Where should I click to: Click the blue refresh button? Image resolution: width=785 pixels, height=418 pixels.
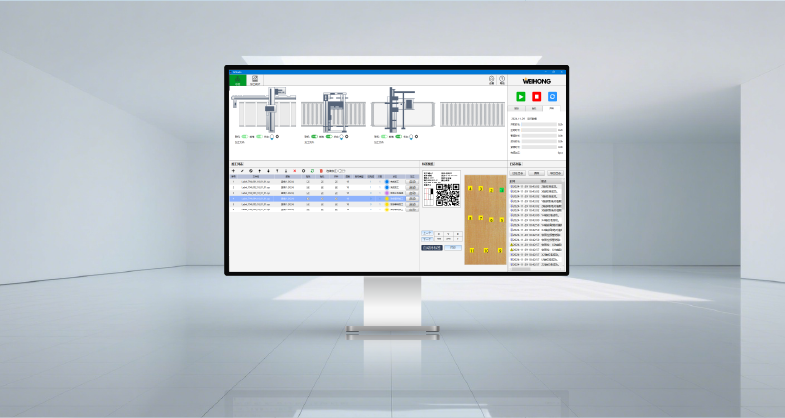point(552,96)
